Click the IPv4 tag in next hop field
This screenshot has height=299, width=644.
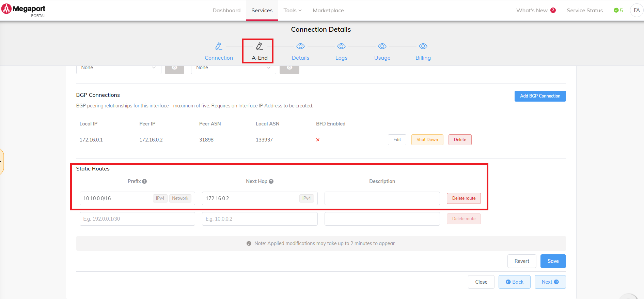pyautogui.click(x=307, y=198)
